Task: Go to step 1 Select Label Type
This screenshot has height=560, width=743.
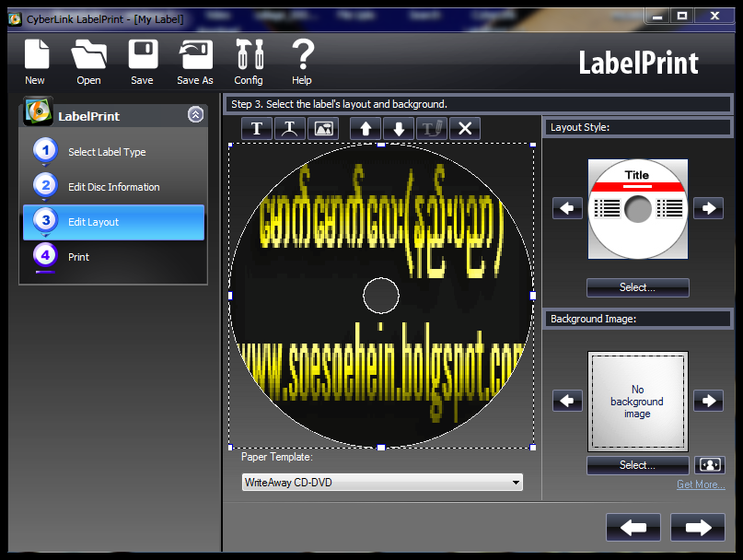Action: point(114,152)
